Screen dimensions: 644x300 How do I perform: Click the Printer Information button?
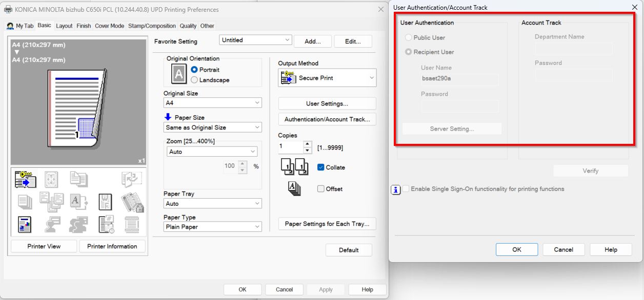112,246
